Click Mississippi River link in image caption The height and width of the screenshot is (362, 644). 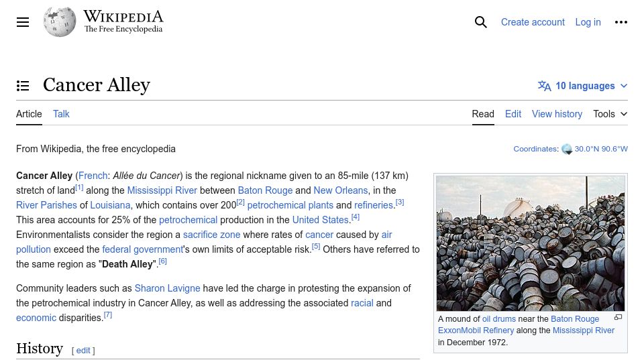pyautogui.click(x=583, y=330)
